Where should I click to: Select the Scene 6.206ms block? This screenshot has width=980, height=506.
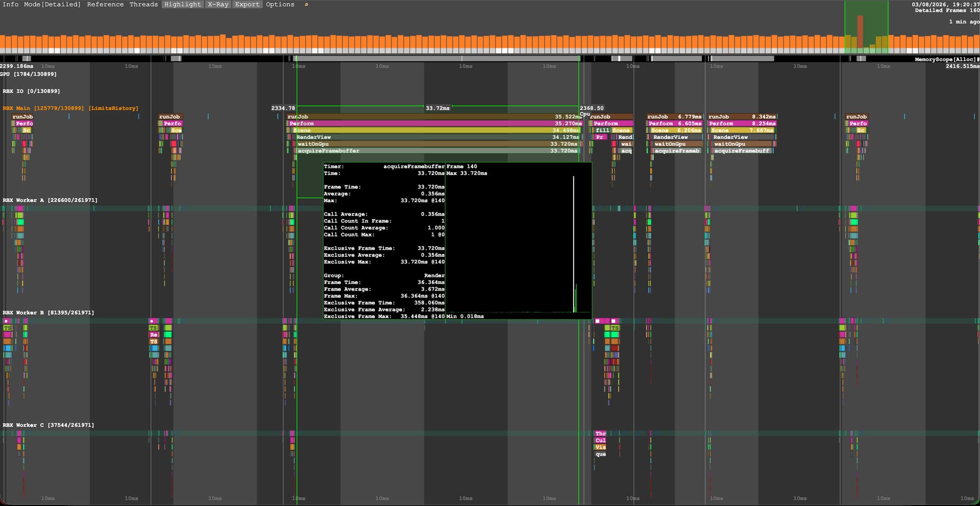676,130
